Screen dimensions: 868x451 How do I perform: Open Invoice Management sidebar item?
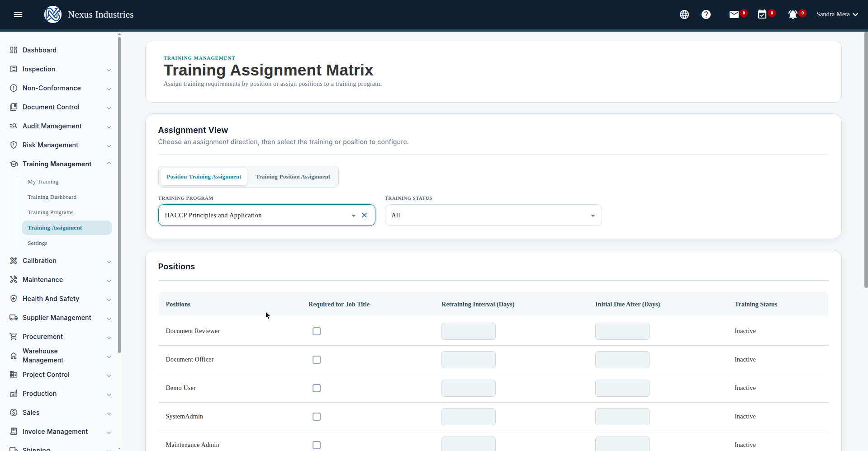55,432
